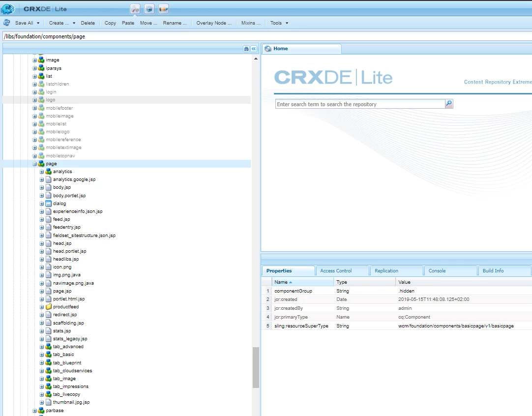Expand the tab_basic node
This screenshot has width=532, height=416.
coord(42,355)
